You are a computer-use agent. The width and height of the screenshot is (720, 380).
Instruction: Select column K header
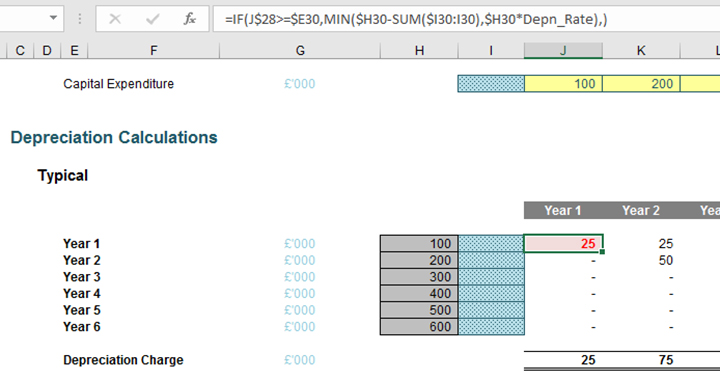[x=641, y=50]
